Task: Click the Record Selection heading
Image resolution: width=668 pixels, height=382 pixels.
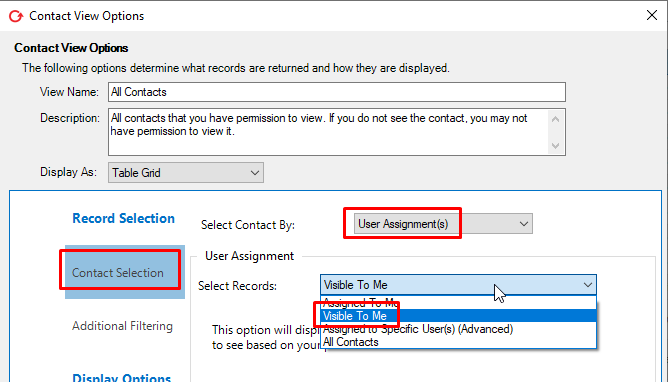Action: (123, 218)
